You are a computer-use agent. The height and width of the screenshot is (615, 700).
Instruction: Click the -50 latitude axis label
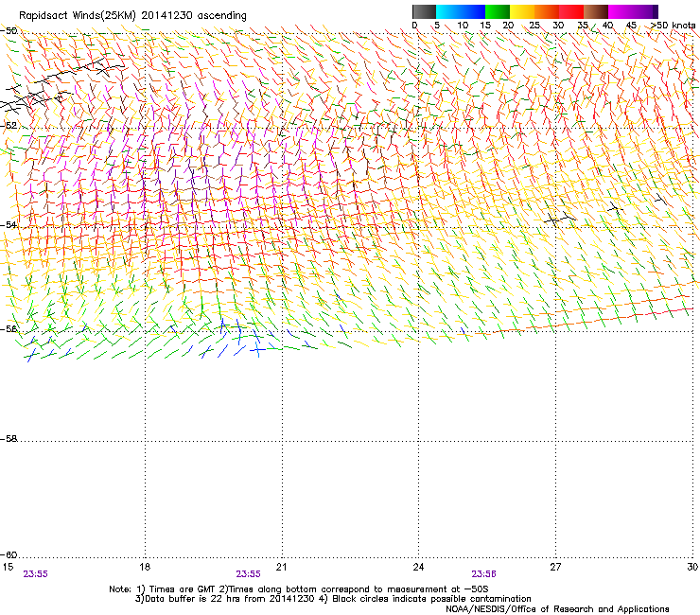[9, 31]
